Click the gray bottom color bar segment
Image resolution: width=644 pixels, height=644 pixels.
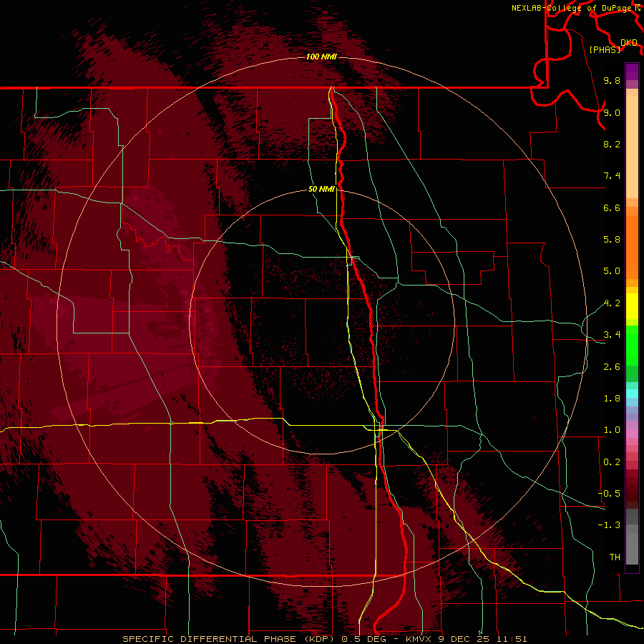632,549
